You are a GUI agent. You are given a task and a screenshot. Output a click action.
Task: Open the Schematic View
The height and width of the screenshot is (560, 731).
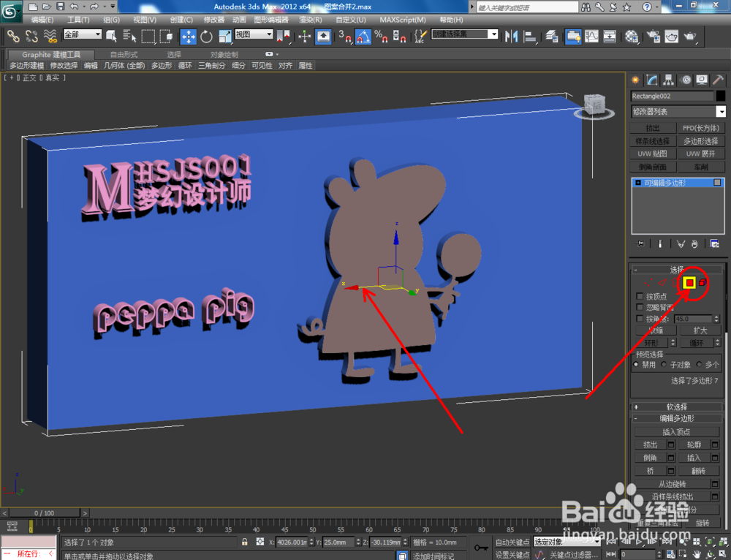point(610,36)
